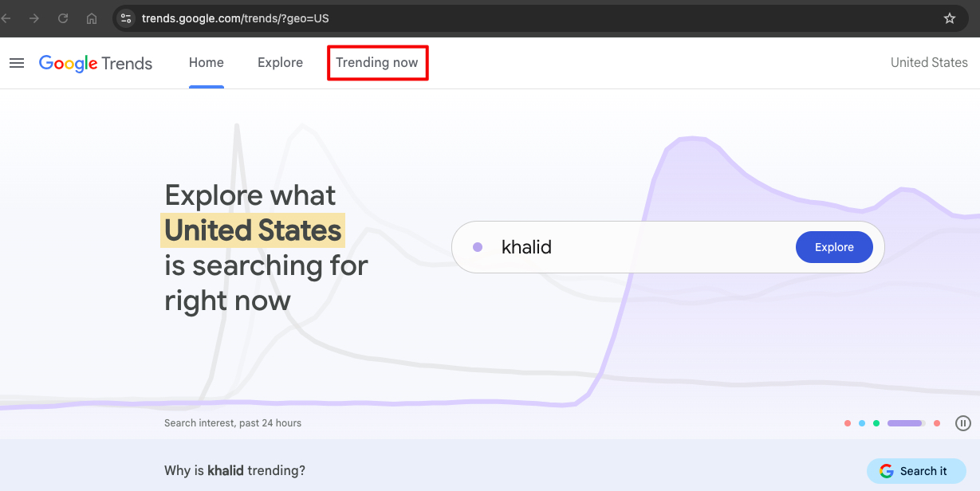The height and width of the screenshot is (491, 980).
Task: Reload the page with the refresh icon
Action: click(63, 18)
